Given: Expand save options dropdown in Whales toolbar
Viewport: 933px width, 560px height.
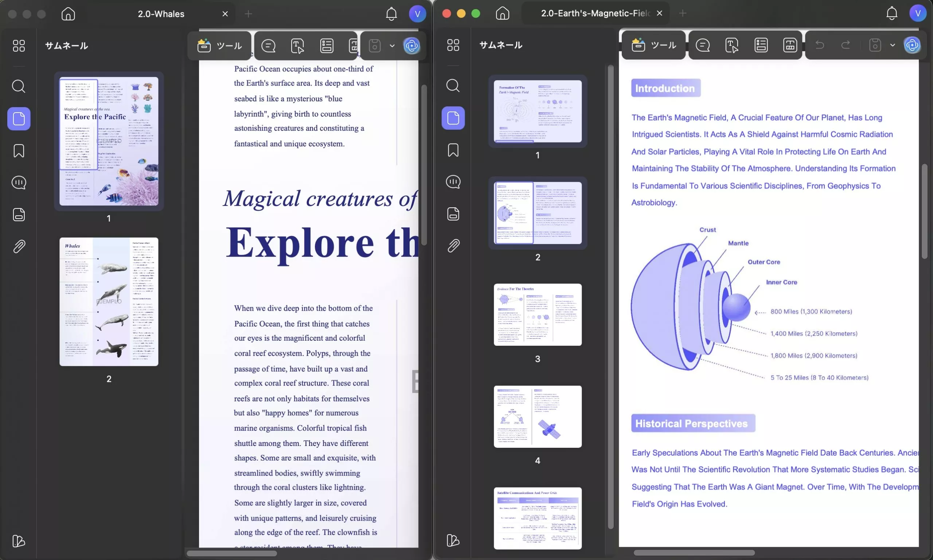Looking at the screenshot, I should coord(392,46).
